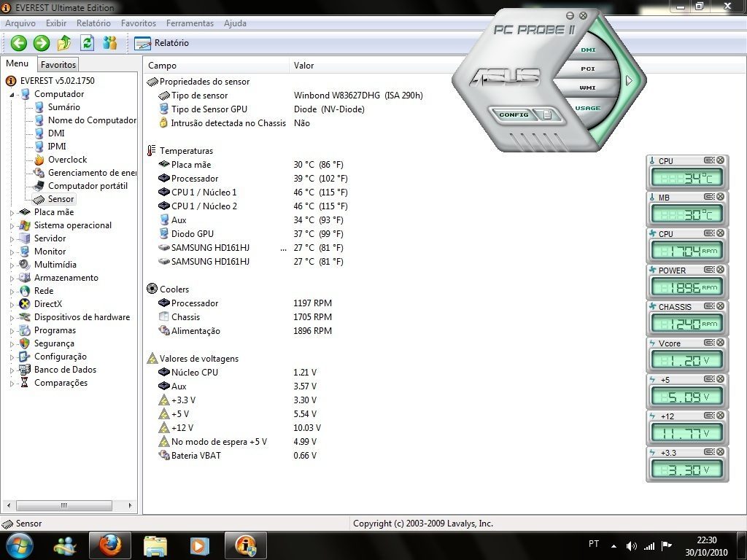Screen dimensions: 747x560
Task: Open the Ajuda menu
Action: point(235,23)
